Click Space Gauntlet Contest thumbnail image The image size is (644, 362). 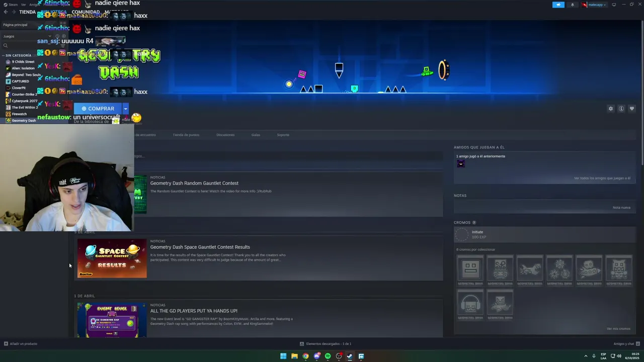pyautogui.click(x=112, y=258)
